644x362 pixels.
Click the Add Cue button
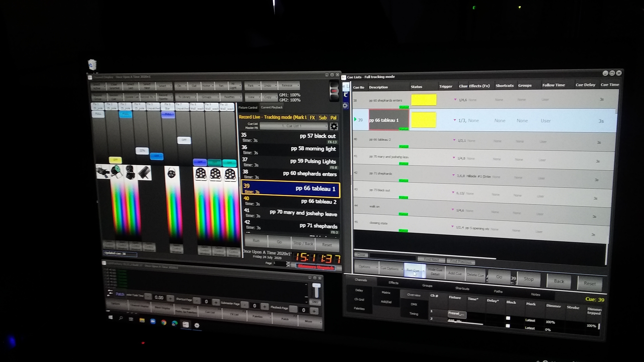click(x=455, y=273)
